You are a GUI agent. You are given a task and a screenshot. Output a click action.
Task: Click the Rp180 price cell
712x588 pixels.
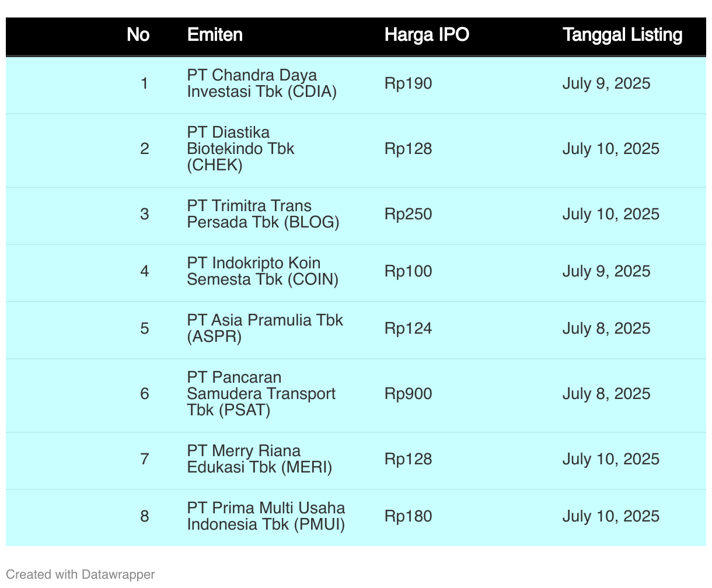pos(408,516)
